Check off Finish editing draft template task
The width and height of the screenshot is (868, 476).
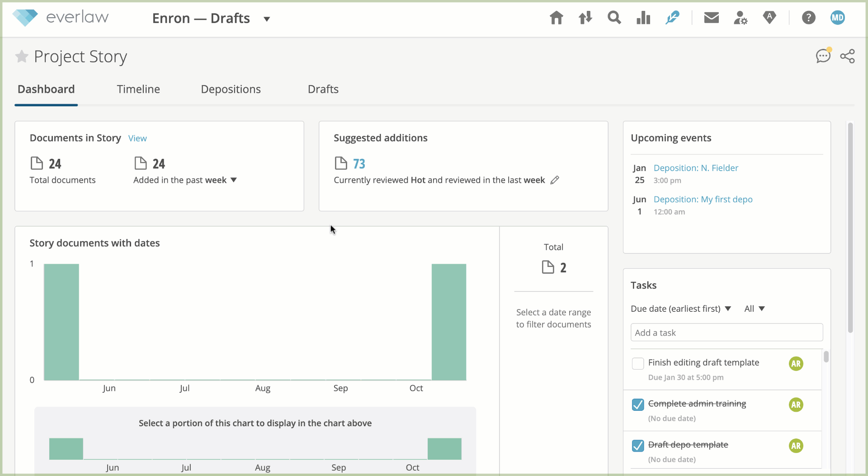click(638, 363)
